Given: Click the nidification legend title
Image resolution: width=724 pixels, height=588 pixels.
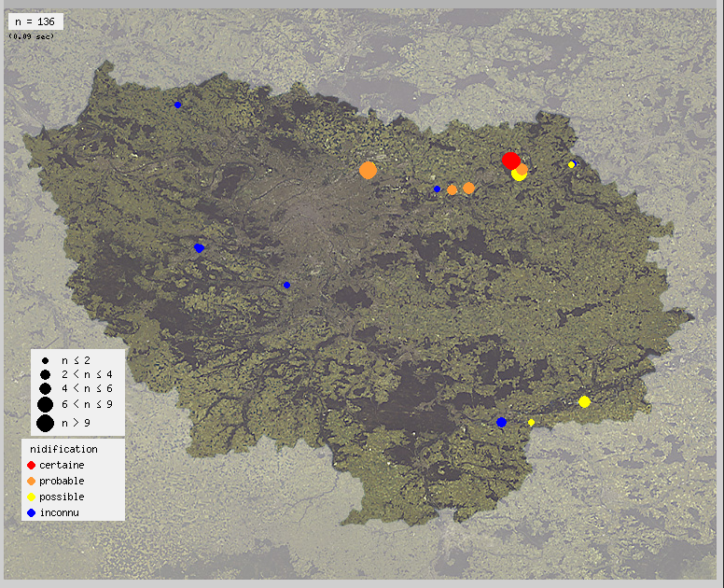Looking at the screenshot, I should 63,449.
